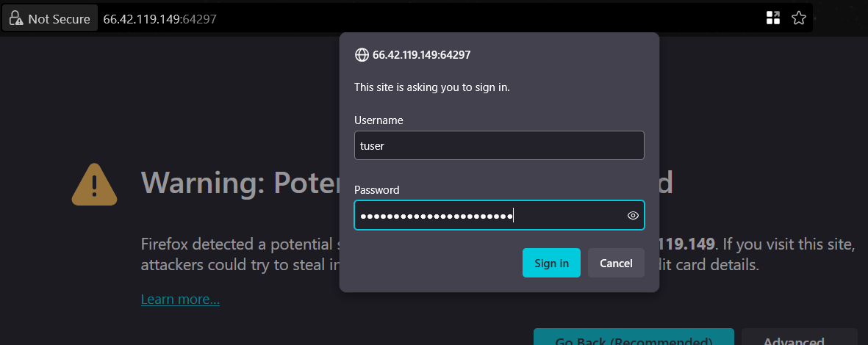The width and height of the screenshot is (868, 345).
Task: Click the address bar URL text
Action: 159,19
